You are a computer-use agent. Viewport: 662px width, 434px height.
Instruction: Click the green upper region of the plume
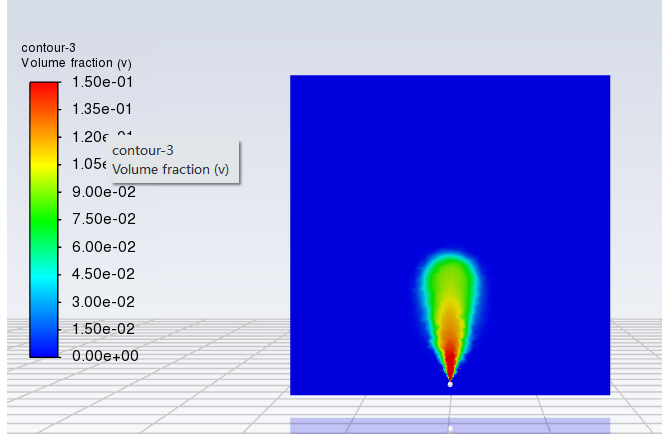point(450,277)
